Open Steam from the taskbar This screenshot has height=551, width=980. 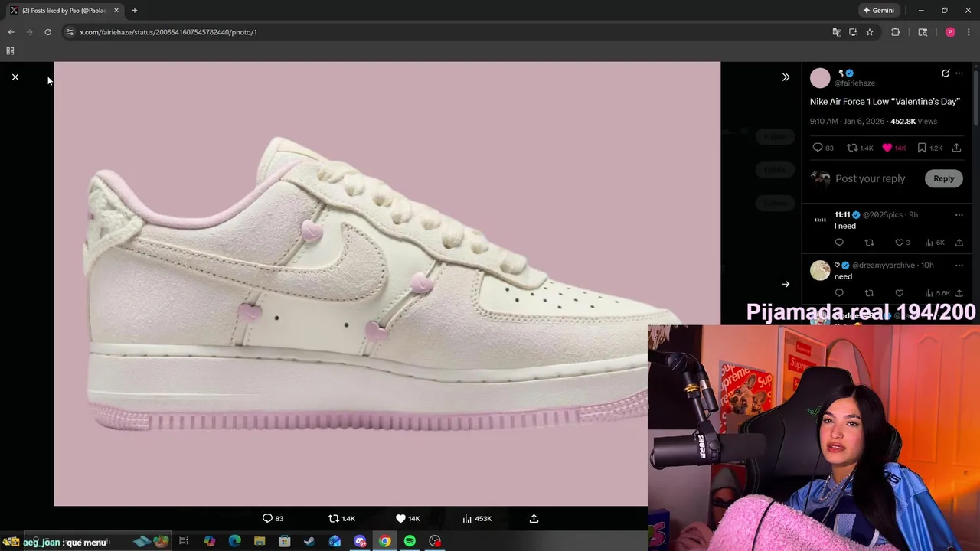click(x=309, y=542)
